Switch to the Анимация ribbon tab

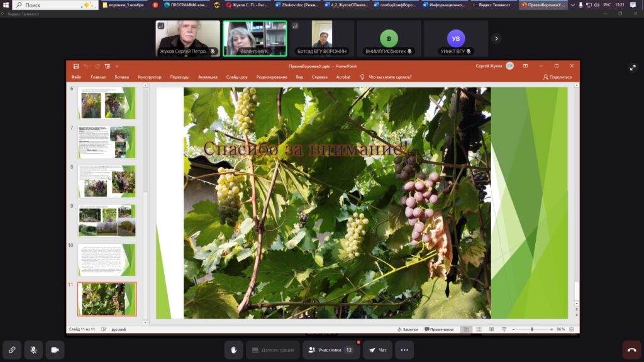[208, 77]
